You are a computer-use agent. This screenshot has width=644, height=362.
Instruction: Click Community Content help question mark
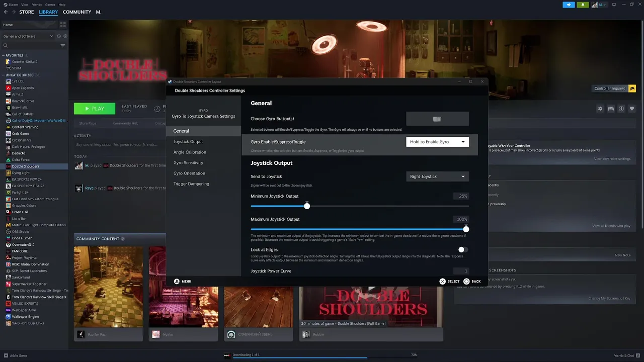123,239
